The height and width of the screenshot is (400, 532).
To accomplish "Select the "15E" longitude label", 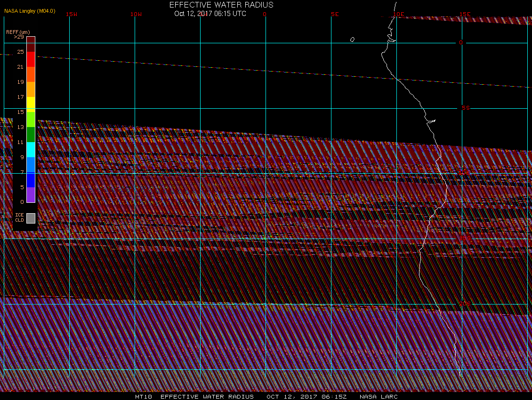I will 465,14.
